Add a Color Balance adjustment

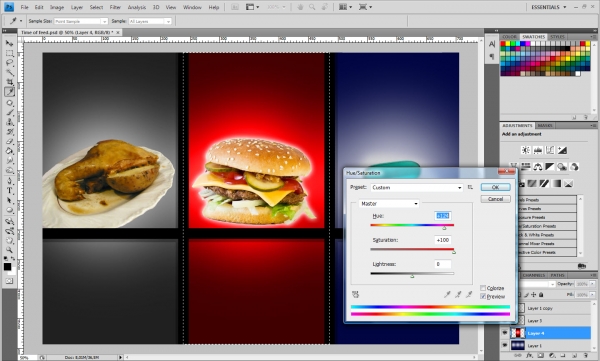pyautogui.click(x=538, y=167)
